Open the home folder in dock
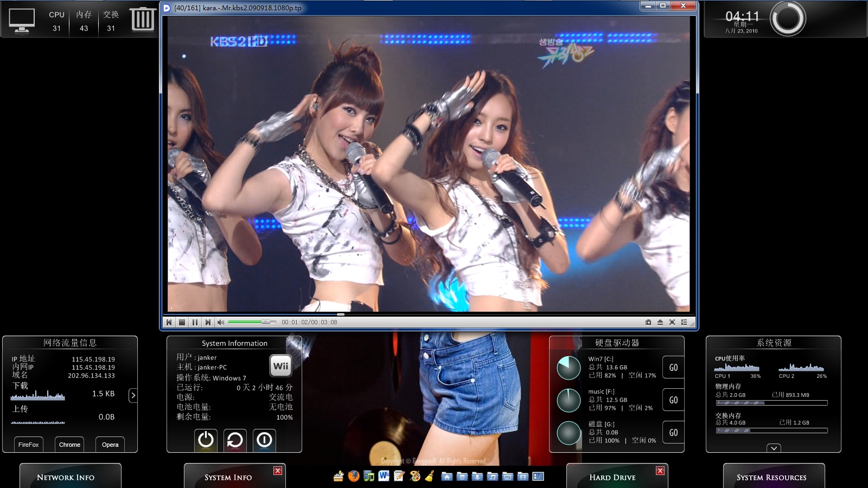The height and width of the screenshot is (488, 868). 447,476
